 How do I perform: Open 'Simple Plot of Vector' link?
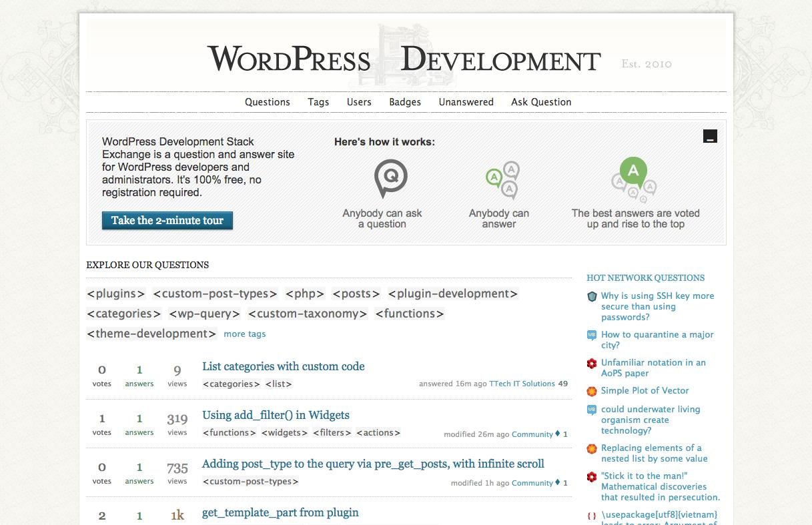[645, 391]
